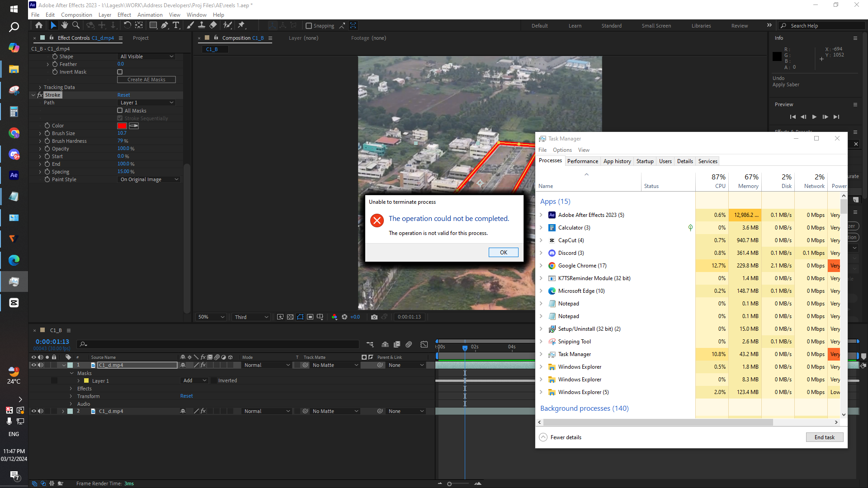Hide layer 2 C1_d.mp4 eye toggle
This screenshot has height=488, width=868.
click(33, 411)
